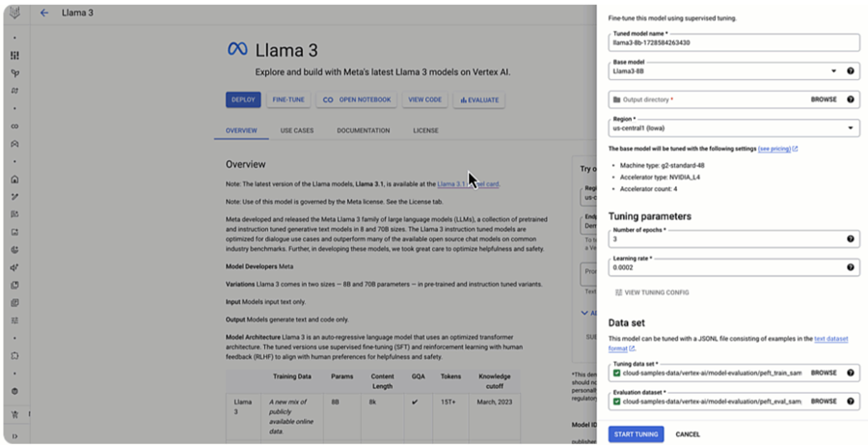The width and height of the screenshot is (868, 445).
Task: Switch to the Overview tab
Action: pyautogui.click(x=241, y=130)
